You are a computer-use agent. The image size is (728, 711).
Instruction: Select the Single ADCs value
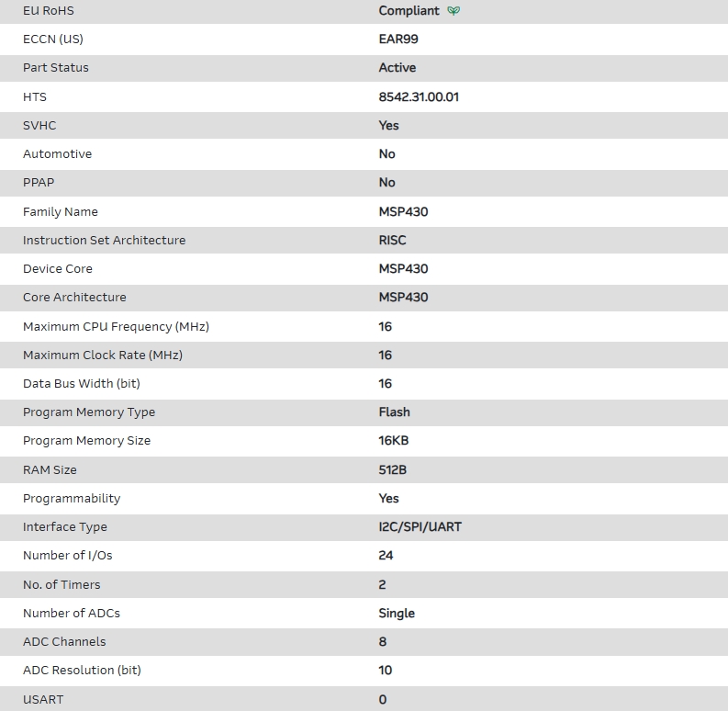pyautogui.click(x=397, y=614)
